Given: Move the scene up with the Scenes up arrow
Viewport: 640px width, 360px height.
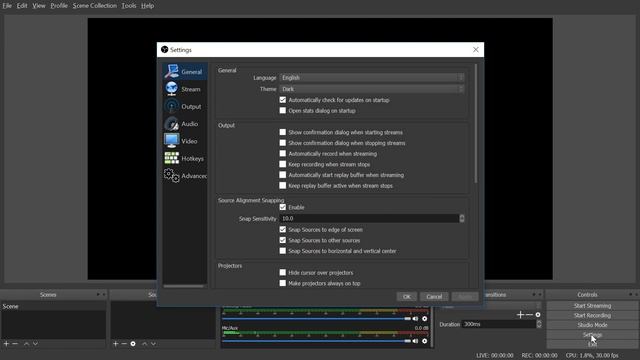Looking at the screenshot, I should point(27,344).
